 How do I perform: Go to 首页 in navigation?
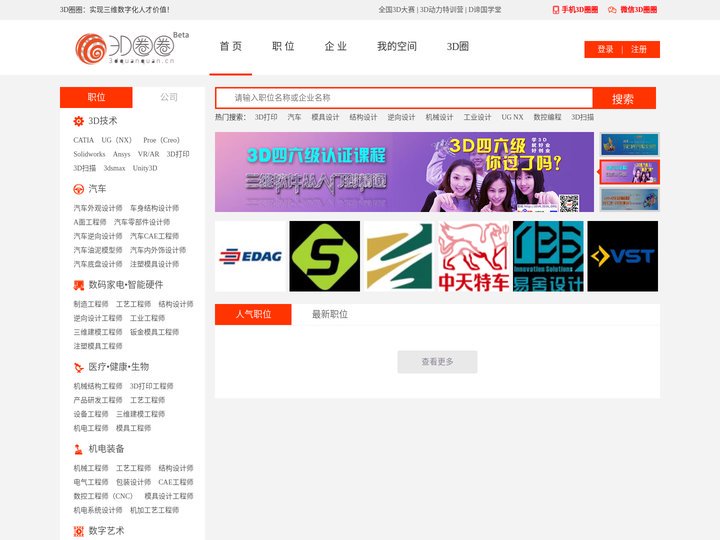tap(231, 46)
